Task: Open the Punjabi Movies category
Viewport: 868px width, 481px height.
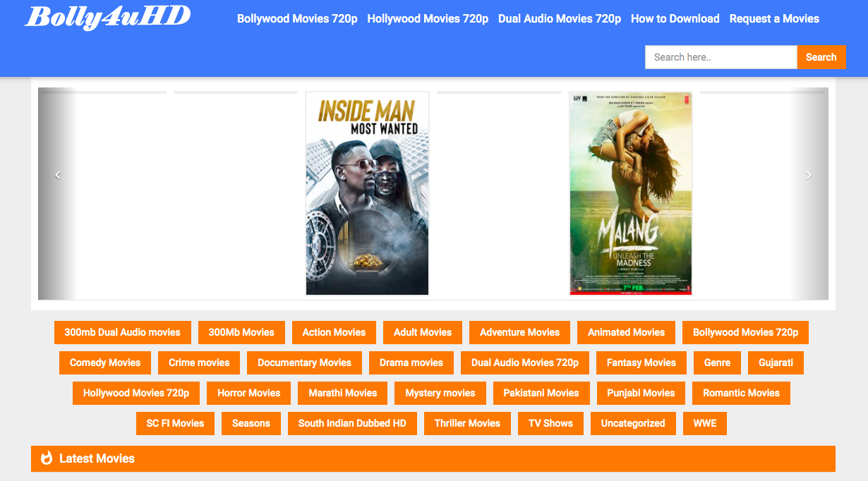Action: [x=641, y=393]
